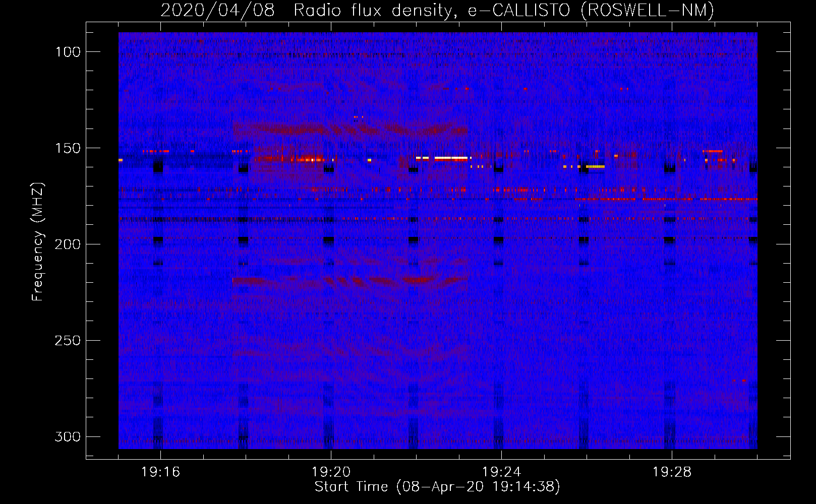Click the frequency tick label '300'

pyautogui.click(x=68, y=436)
